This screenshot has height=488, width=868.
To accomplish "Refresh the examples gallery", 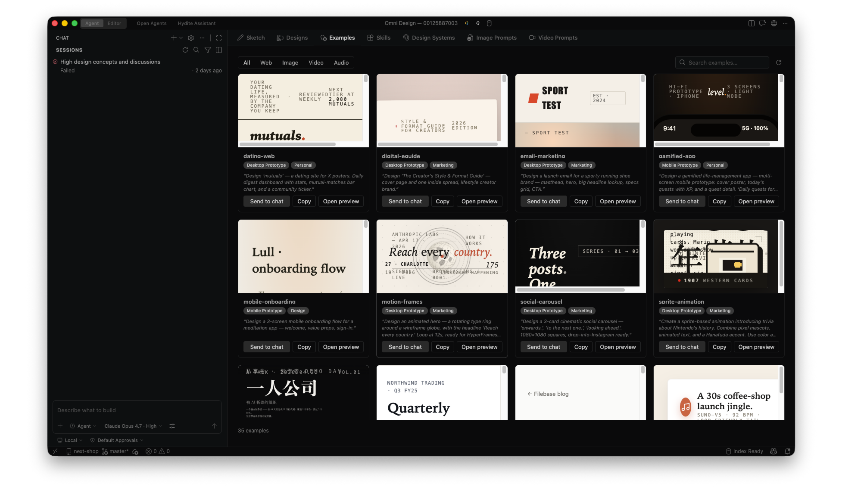I will [x=778, y=63].
